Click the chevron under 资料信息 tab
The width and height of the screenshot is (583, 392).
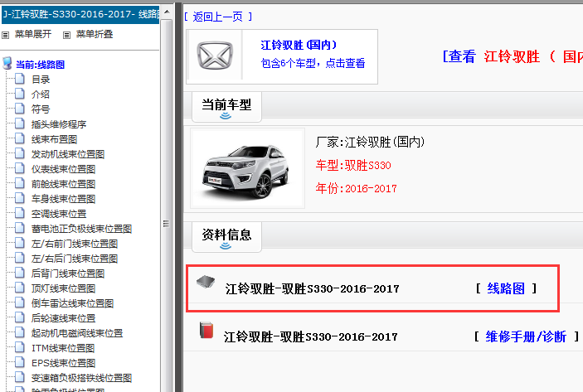[226, 246]
